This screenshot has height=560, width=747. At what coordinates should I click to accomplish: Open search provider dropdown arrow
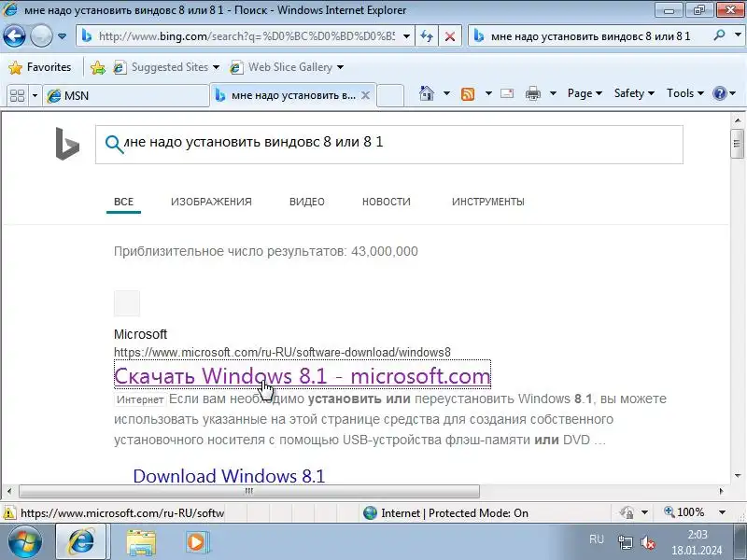tap(738, 35)
